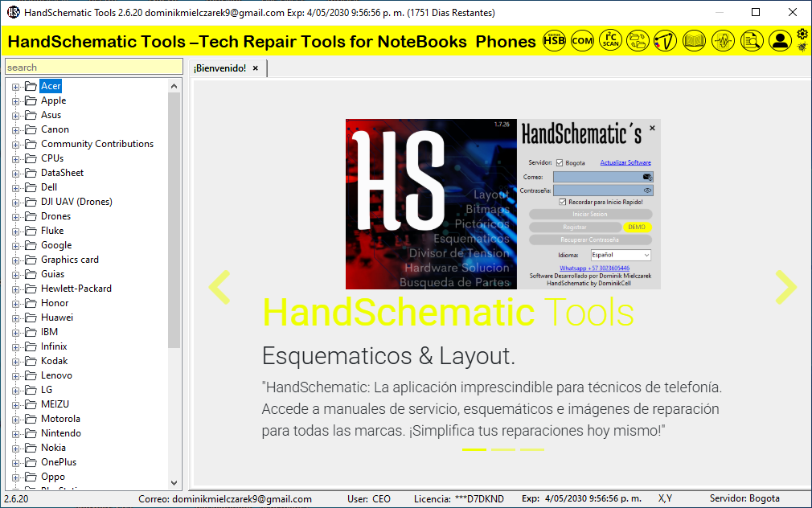
Task: Expand the Hewlett-Packard node
Action: pos(15,289)
